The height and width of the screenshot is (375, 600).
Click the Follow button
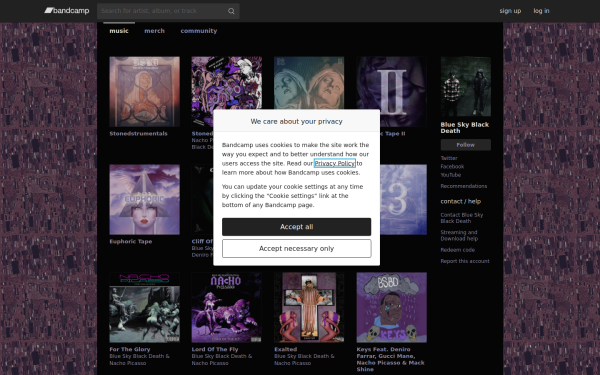pyautogui.click(x=466, y=145)
